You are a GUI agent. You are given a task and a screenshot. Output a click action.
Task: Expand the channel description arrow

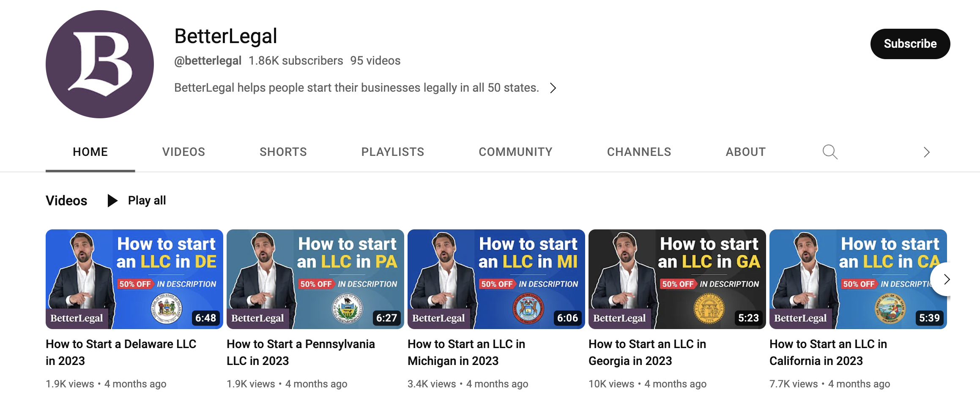pyautogui.click(x=553, y=88)
